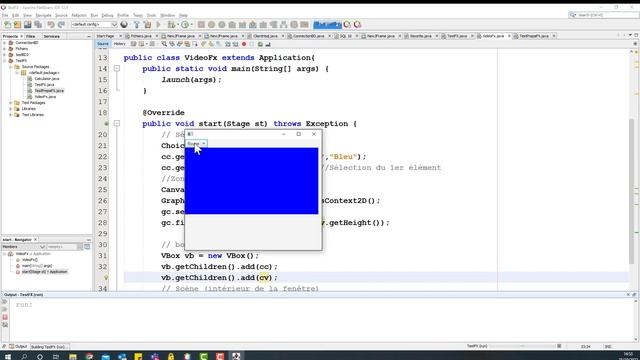Click the Source view button
This screenshot has width=640, height=360.
pyautogui.click(x=103, y=44)
